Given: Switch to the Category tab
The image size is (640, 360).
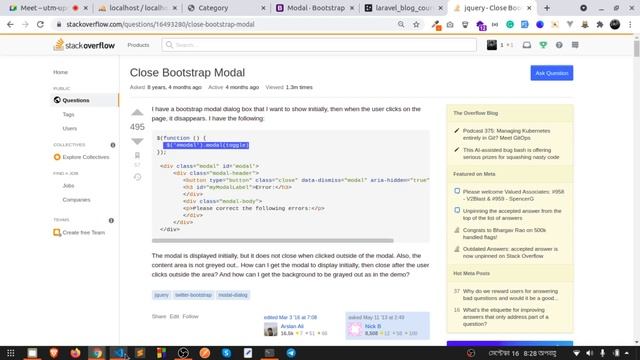Looking at the screenshot, I should point(227,8).
